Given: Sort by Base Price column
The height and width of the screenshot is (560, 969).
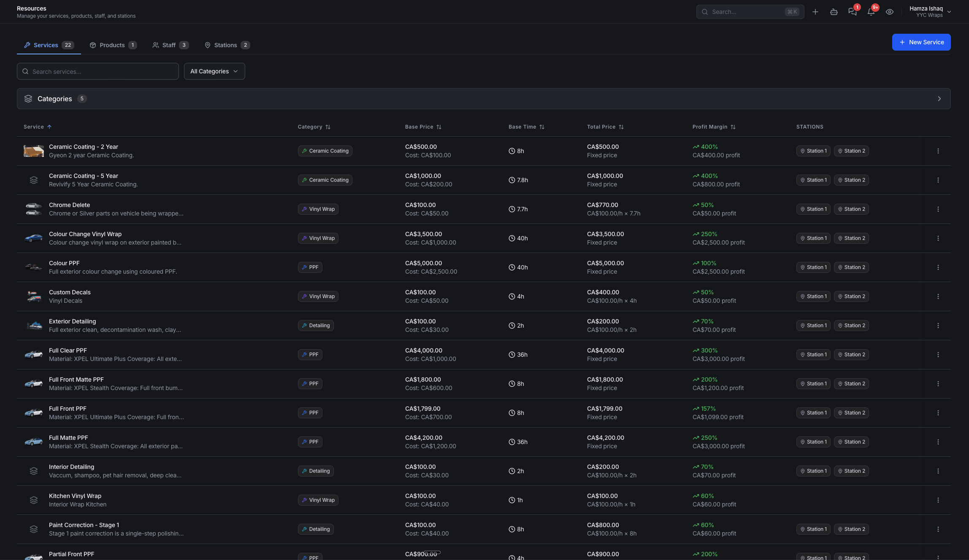Looking at the screenshot, I should coord(423,127).
